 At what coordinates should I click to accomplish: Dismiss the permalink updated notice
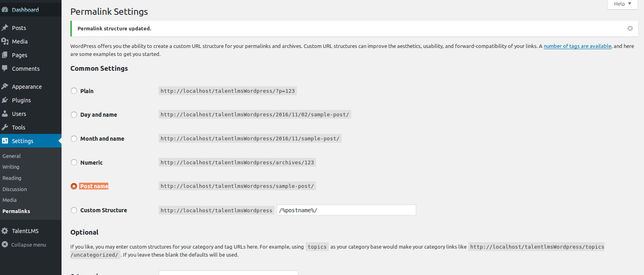click(x=630, y=28)
